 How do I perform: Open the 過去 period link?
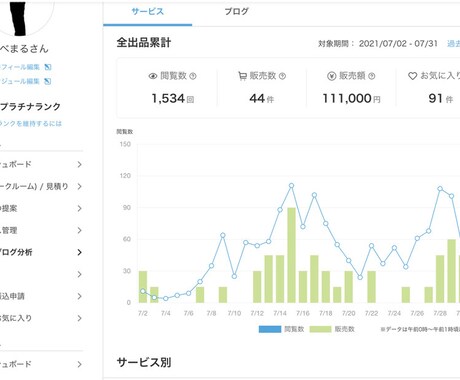point(453,44)
